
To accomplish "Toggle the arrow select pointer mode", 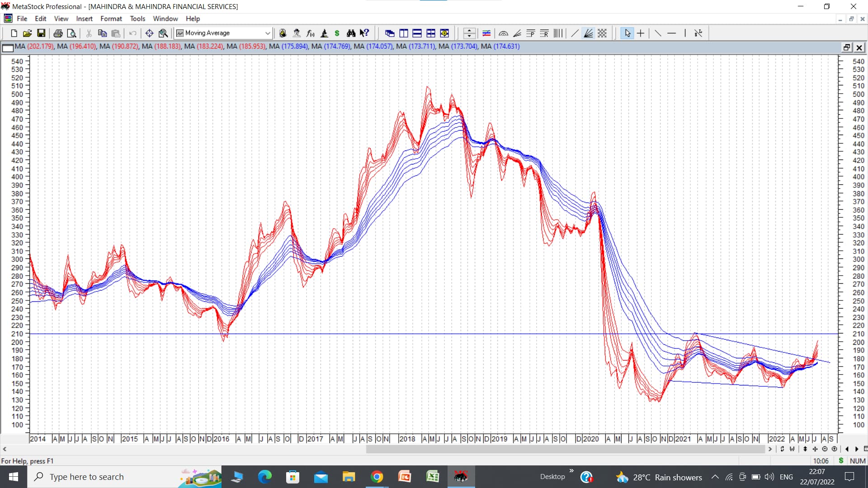I will point(627,33).
